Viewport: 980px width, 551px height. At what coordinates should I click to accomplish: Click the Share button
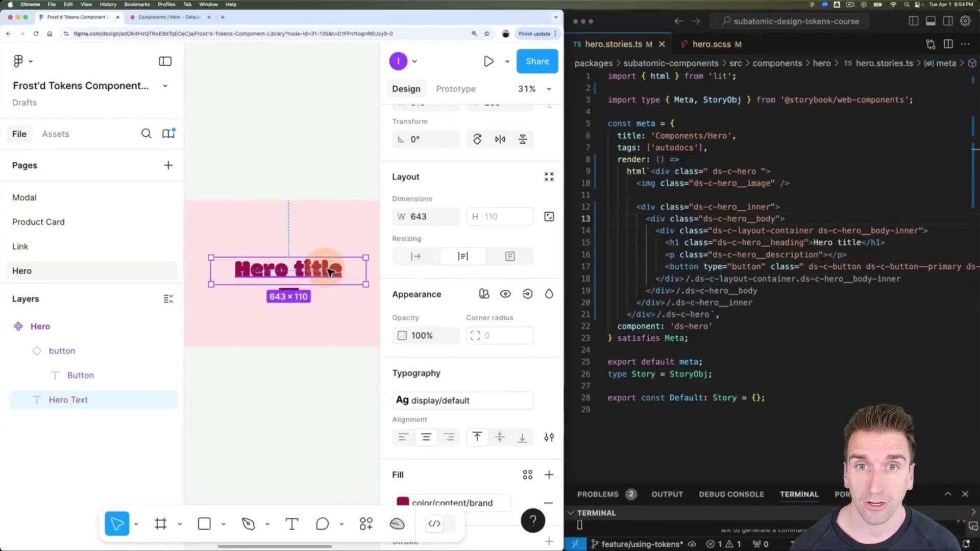[537, 61]
